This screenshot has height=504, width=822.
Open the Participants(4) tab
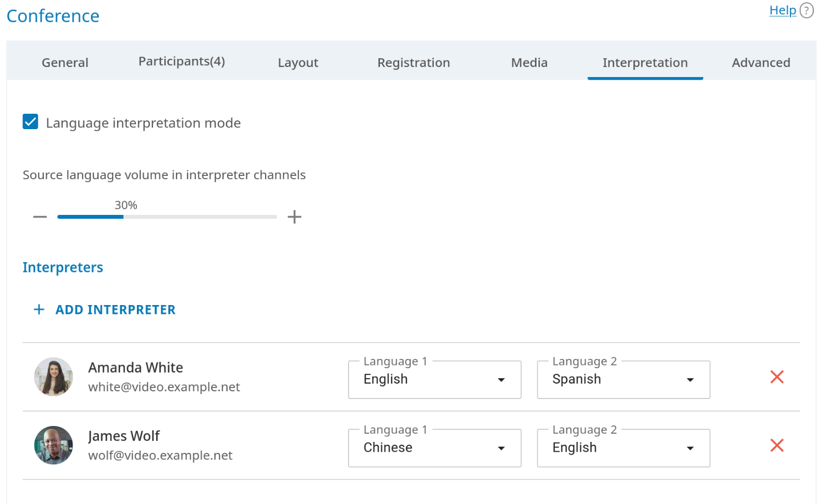pyautogui.click(x=181, y=62)
